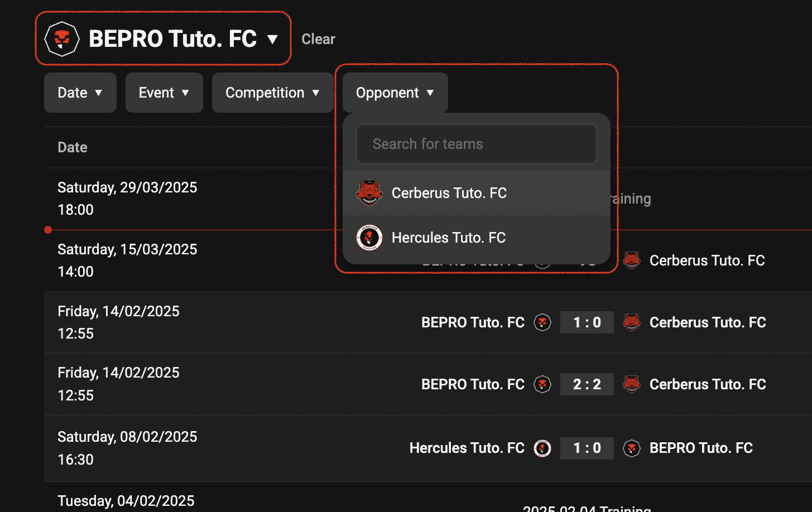Click the red current-date timeline marker dot
Viewport: 812px width, 512px height.
[x=48, y=230]
